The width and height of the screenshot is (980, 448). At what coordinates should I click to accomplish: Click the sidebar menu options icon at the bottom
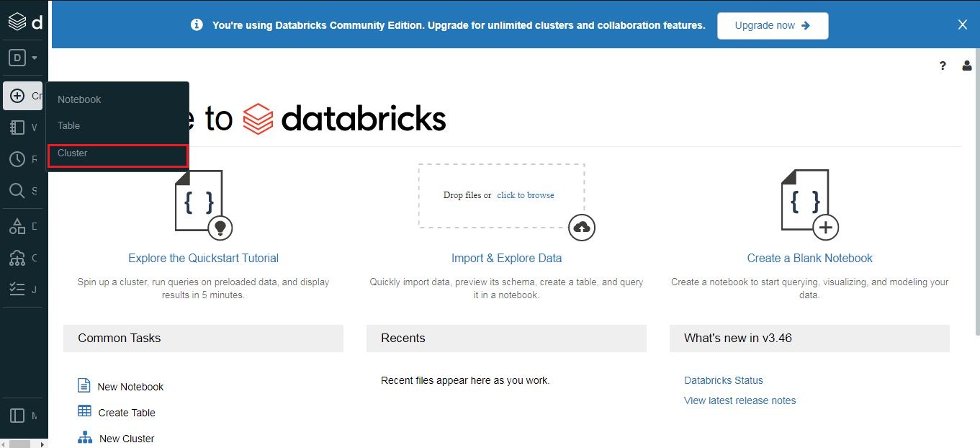tap(17, 416)
